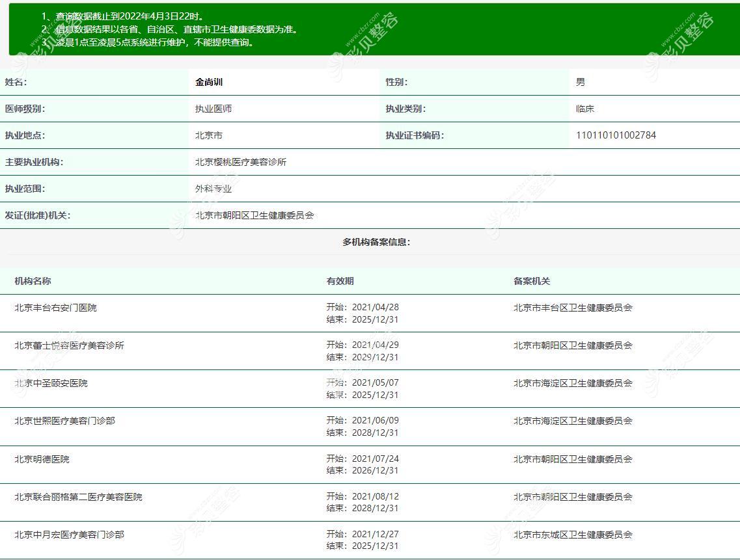
Task: Click notice line about 凌晨1点至凌晨5点系统维护
Action: click(x=149, y=42)
